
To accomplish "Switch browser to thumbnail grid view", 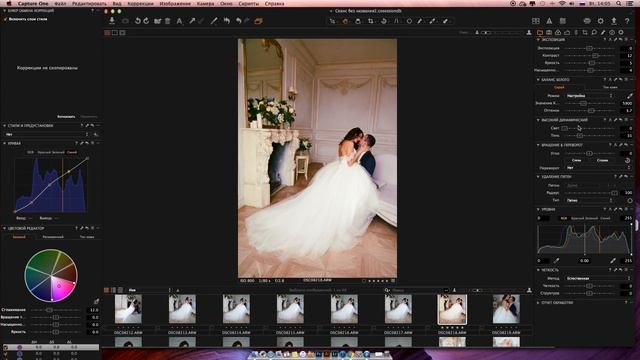I will click(x=107, y=290).
